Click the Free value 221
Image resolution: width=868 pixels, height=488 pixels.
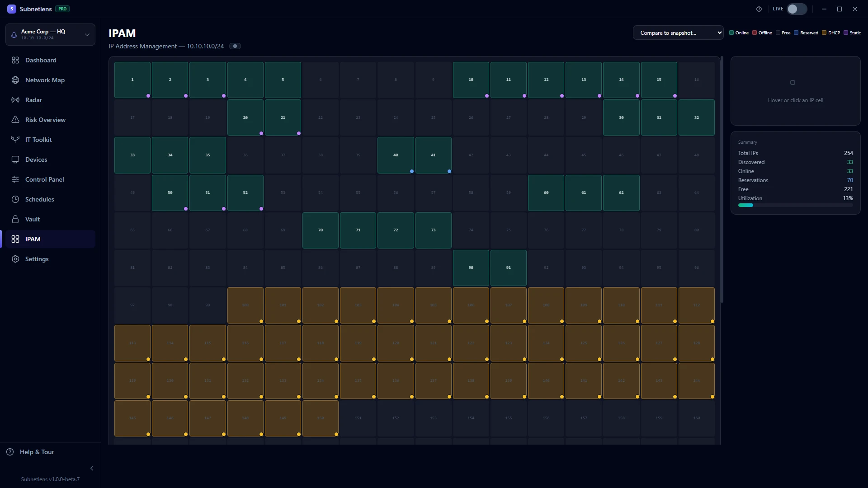click(849, 189)
